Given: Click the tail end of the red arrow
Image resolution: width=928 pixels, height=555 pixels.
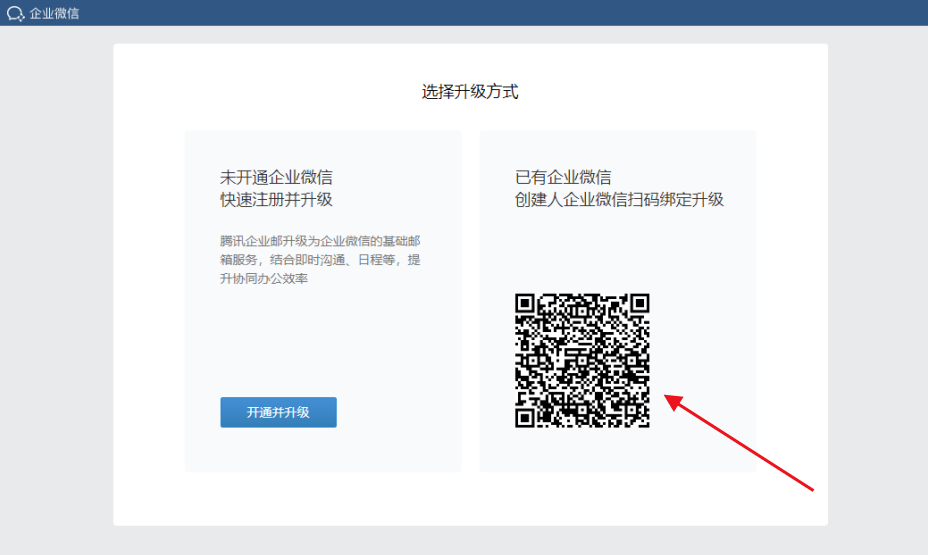Looking at the screenshot, I should pos(811,488).
